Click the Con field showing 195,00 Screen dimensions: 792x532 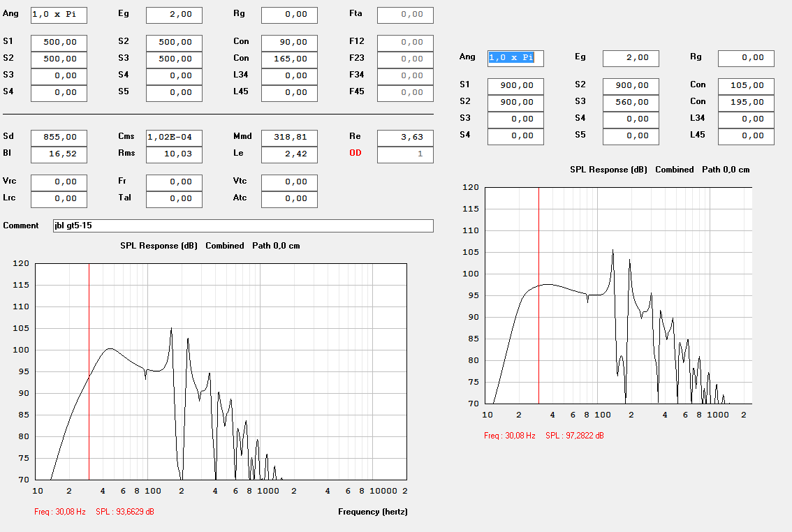point(745,103)
